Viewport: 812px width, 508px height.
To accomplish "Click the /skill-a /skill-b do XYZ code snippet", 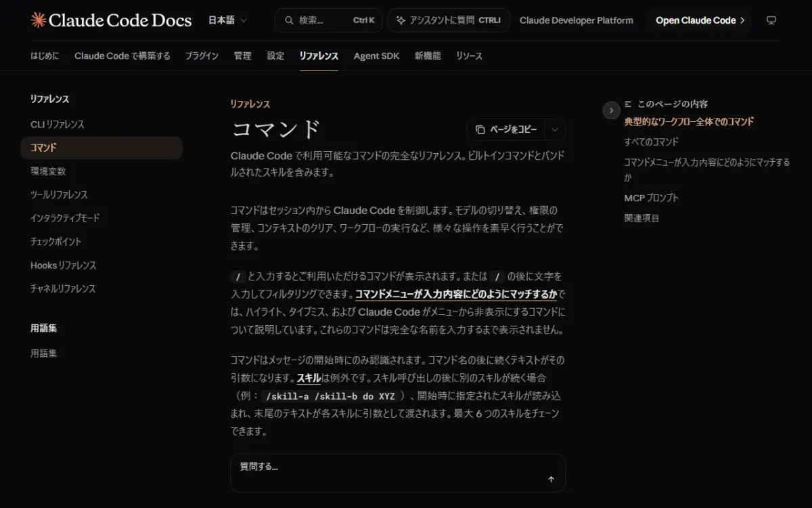I will point(331,396).
